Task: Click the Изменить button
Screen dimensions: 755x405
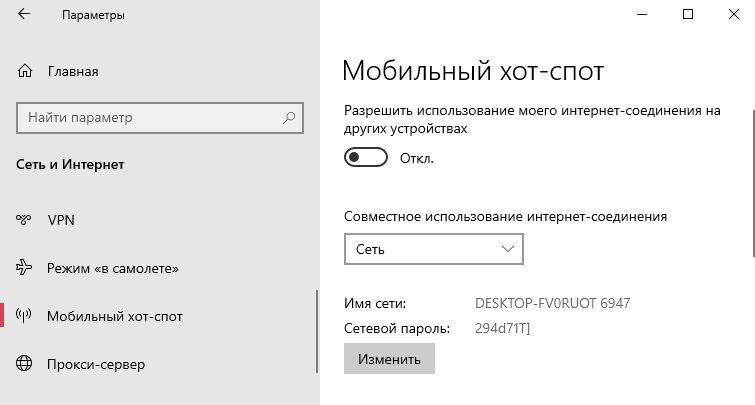Action: (389, 359)
